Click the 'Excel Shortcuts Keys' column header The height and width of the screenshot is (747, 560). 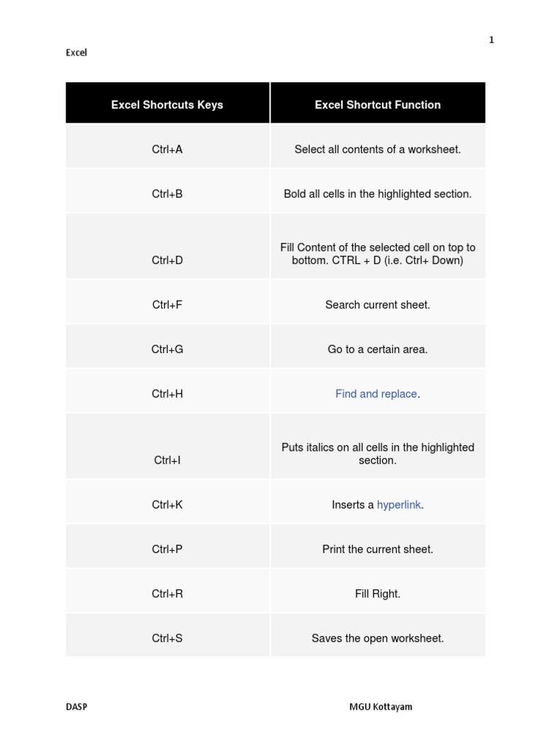(167, 105)
